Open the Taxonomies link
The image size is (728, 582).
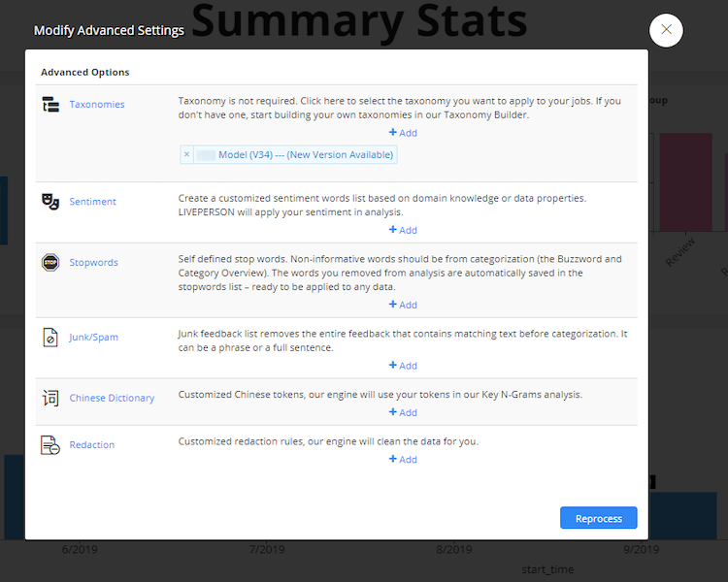(x=97, y=105)
